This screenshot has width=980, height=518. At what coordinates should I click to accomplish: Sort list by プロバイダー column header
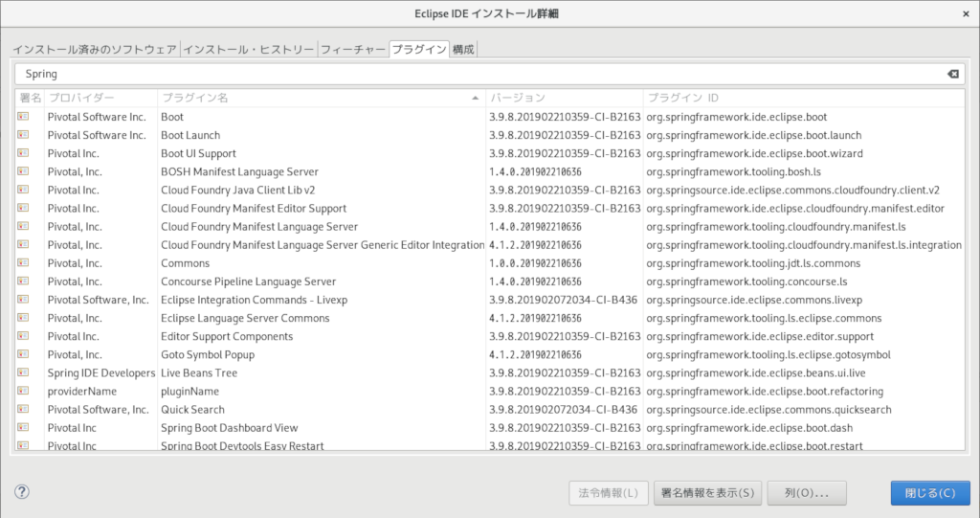pyautogui.click(x=100, y=98)
